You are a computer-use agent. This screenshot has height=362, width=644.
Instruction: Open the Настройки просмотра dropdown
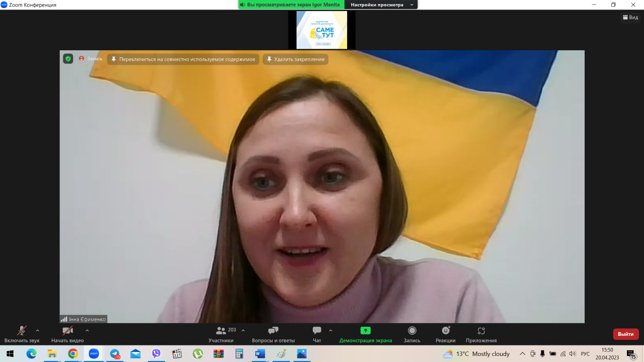[x=382, y=5]
